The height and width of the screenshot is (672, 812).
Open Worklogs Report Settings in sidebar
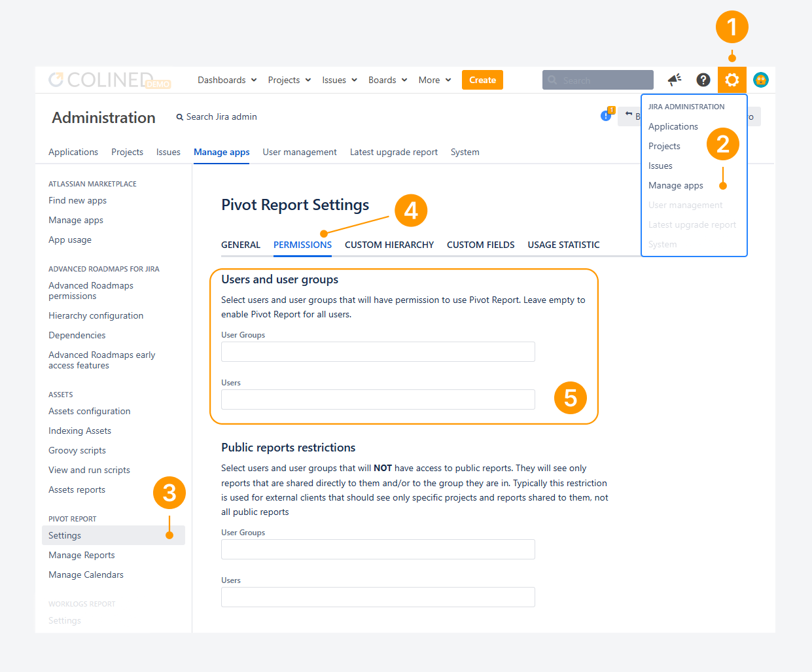[65, 620]
